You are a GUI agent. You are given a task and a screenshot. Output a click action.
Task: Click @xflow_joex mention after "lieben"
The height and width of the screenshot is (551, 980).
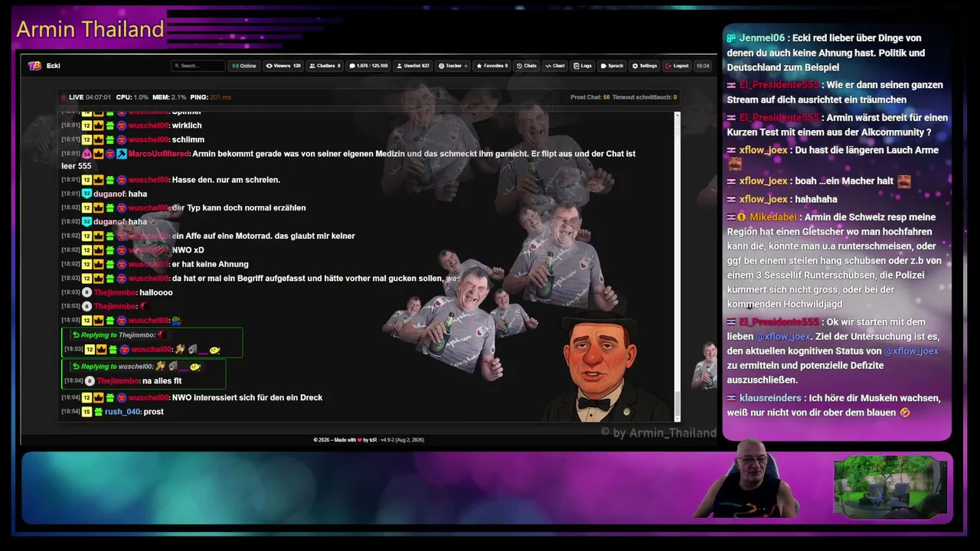783,337
